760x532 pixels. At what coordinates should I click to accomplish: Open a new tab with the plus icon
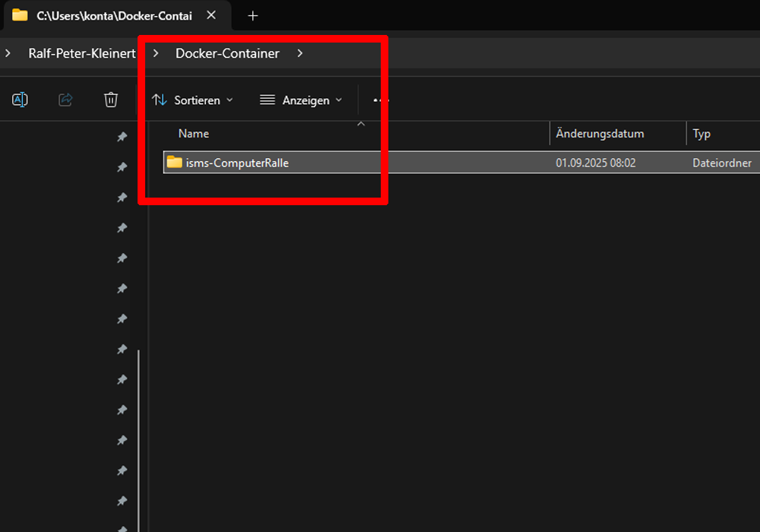(x=252, y=15)
